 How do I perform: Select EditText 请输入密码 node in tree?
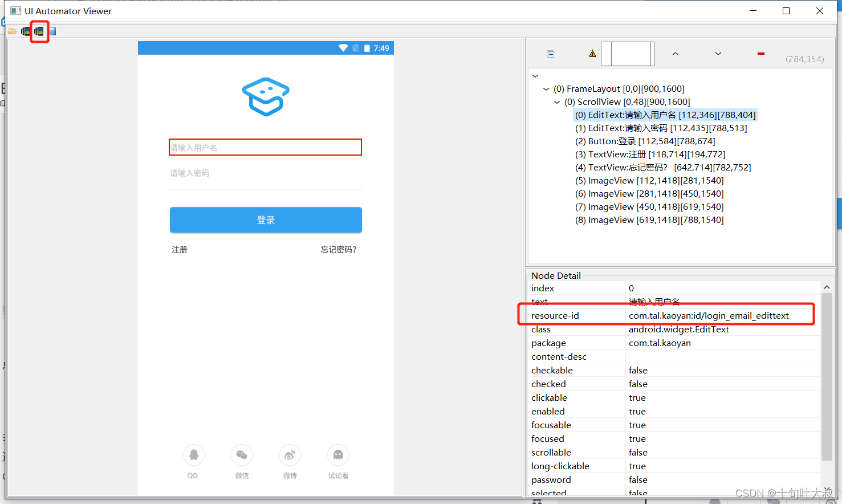click(661, 128)
